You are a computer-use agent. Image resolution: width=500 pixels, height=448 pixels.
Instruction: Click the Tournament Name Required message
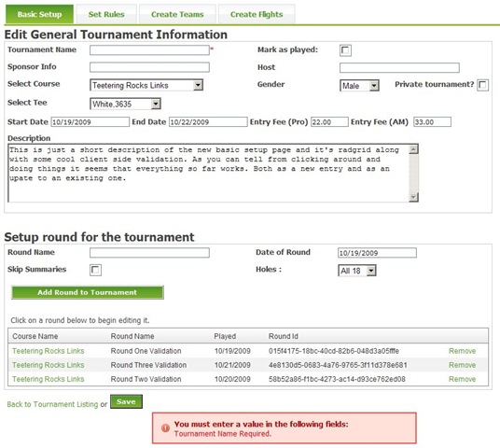223,434
